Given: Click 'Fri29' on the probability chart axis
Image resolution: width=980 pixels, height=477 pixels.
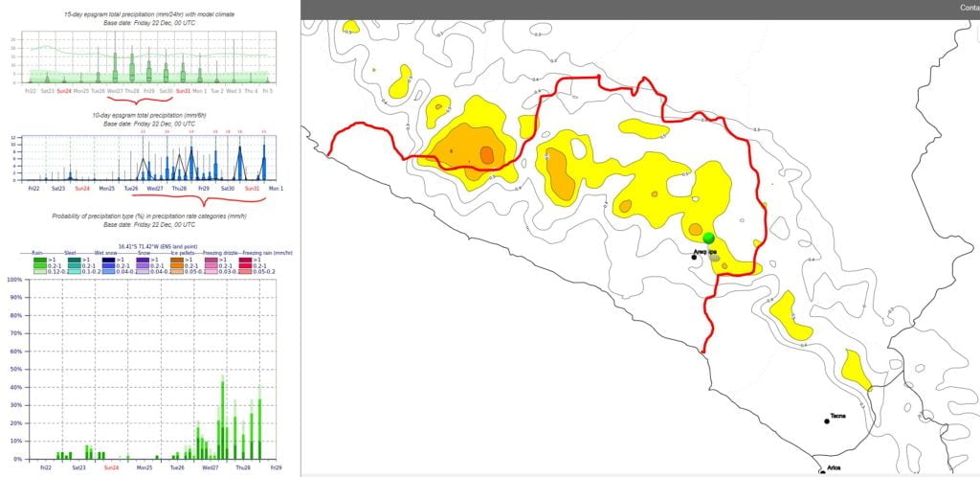Looking at the screenshot, I should tap(277, 467).
